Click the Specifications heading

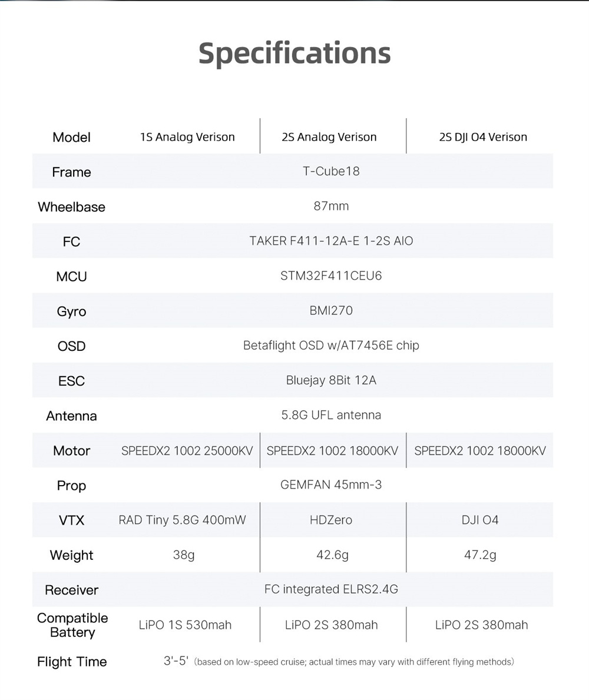294,54
